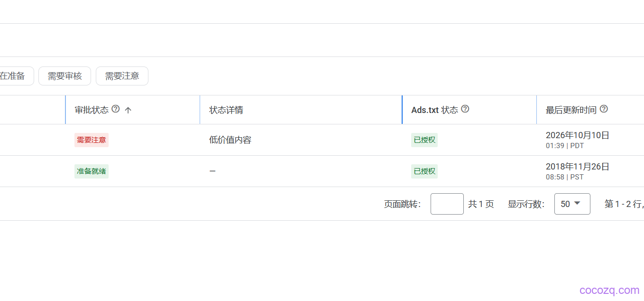The image size is (644, 301).
Task: Click help icon beside 最后更新时间
Action: 604,109
